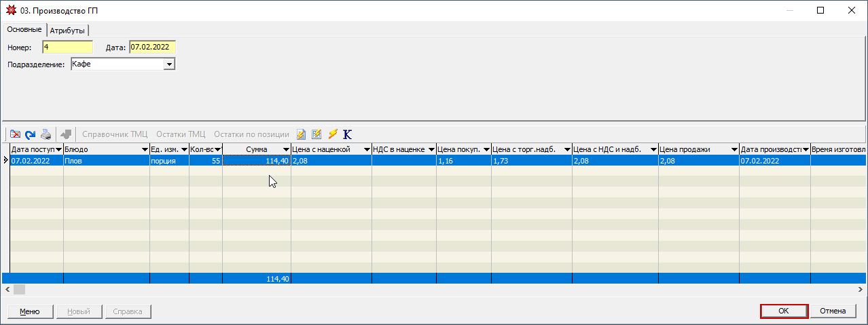Click the delete row icon with red X
This screenshot has width=868, height=325.
[x=16, y=134]
